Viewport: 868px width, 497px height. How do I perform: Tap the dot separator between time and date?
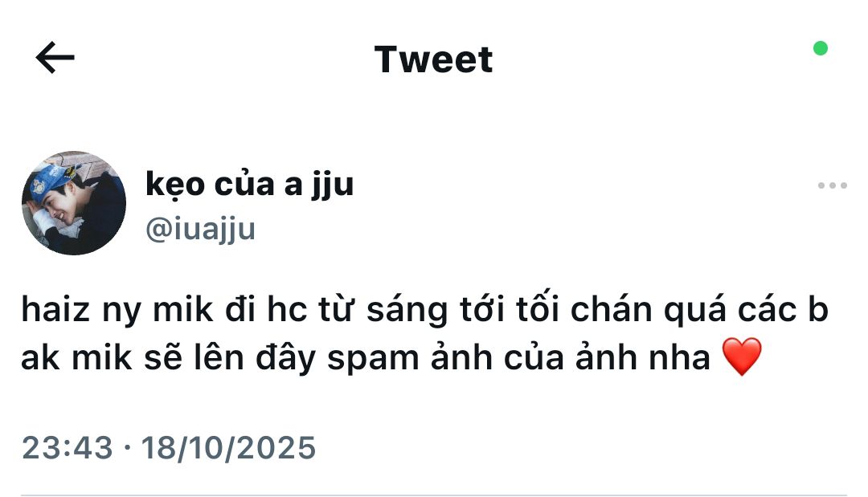click(128, 446)
